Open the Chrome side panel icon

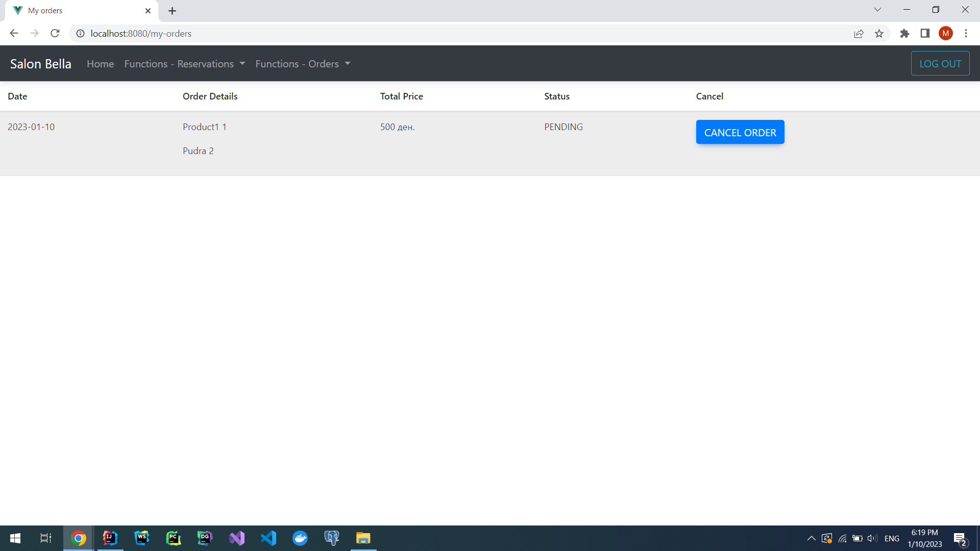click(x=925, y=34)
